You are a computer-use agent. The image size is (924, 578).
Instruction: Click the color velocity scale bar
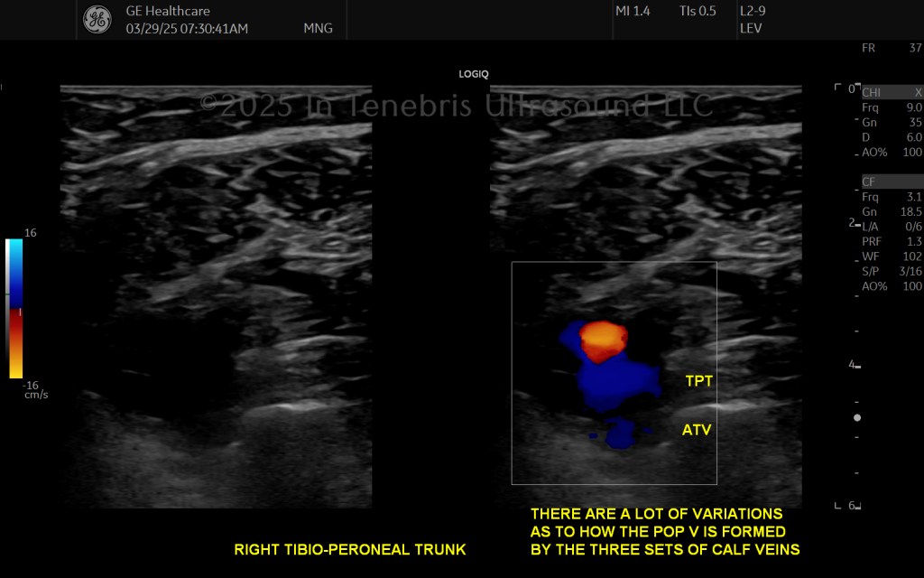point(14,309)
